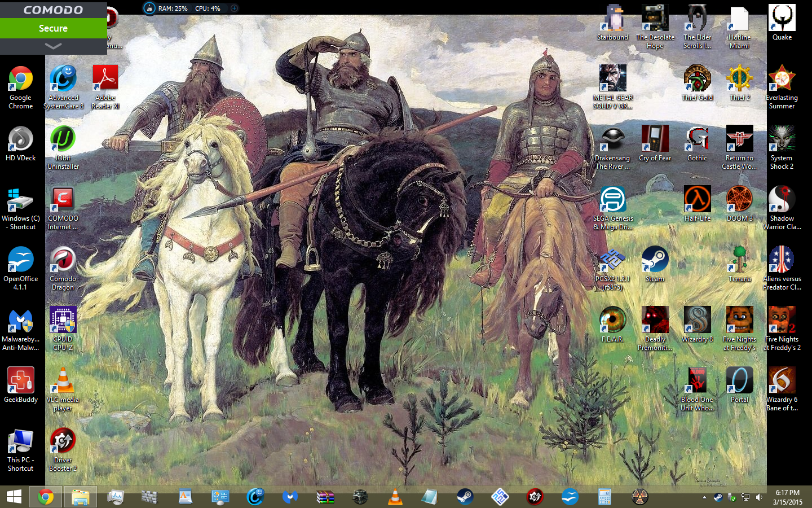Open VLC cone icon in the taskbar
812x508 pixels.
tap(395, 497)
